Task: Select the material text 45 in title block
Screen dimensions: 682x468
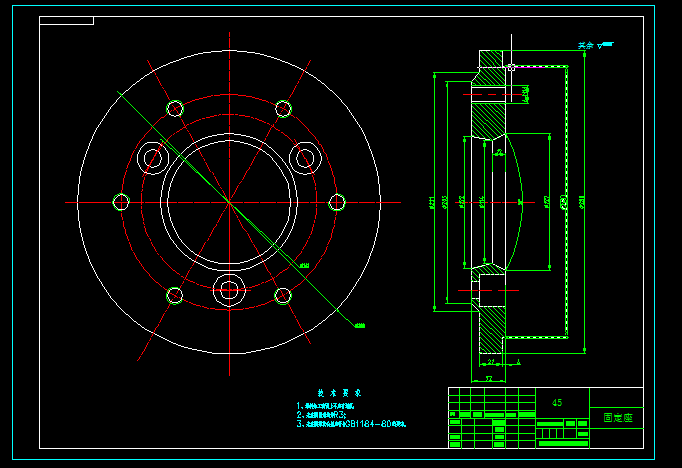Action: pyautogui.click(x=557, y=403)
